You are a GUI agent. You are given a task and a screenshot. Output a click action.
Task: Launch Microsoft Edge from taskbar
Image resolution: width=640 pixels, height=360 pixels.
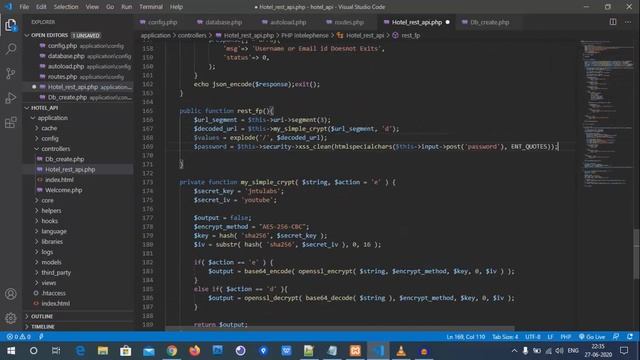coord(80,351)
